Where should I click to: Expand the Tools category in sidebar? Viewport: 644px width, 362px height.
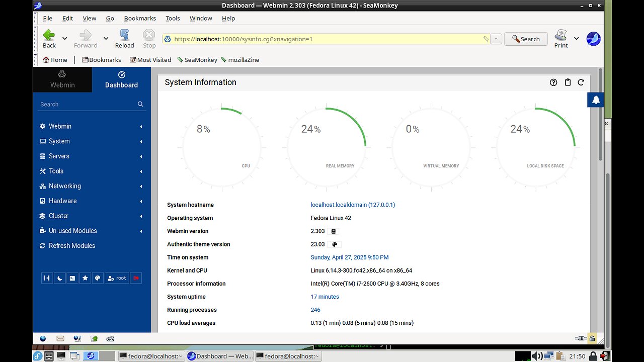tap(92, 171)
